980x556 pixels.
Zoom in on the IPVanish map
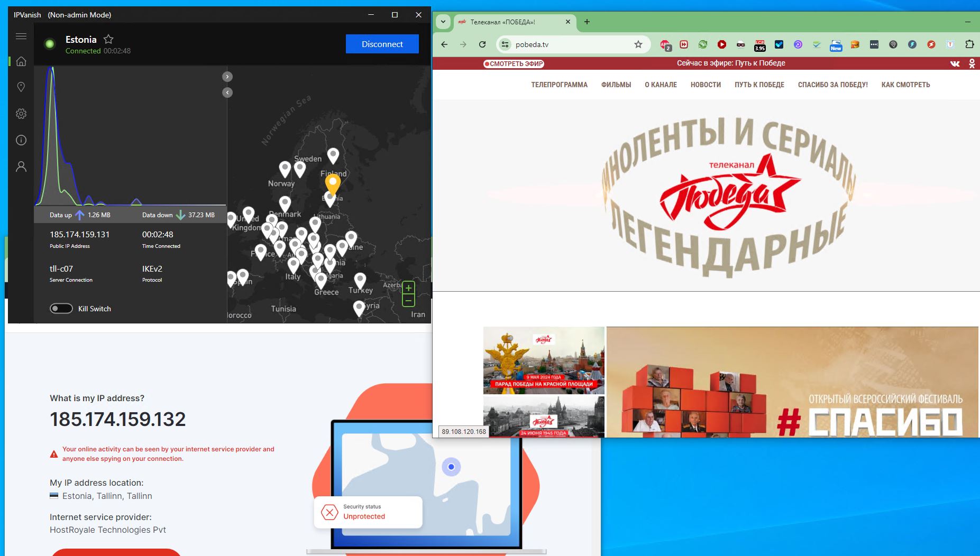(408, 288)
